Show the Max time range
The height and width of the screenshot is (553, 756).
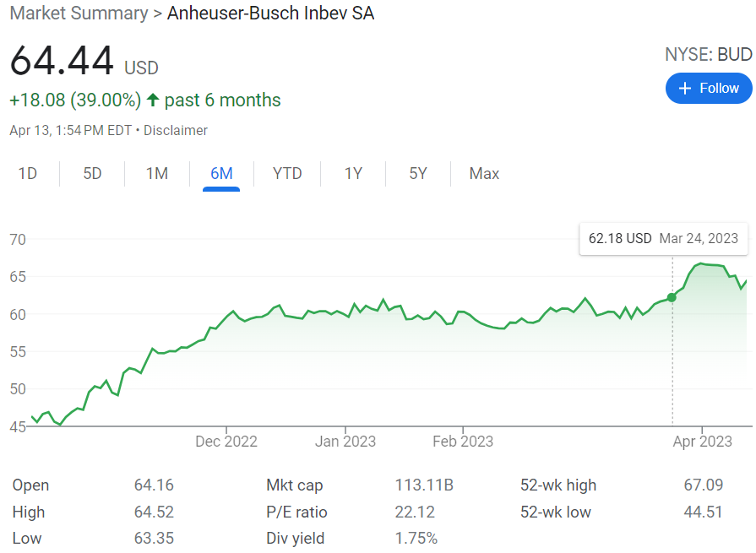[x=484, y=173]
